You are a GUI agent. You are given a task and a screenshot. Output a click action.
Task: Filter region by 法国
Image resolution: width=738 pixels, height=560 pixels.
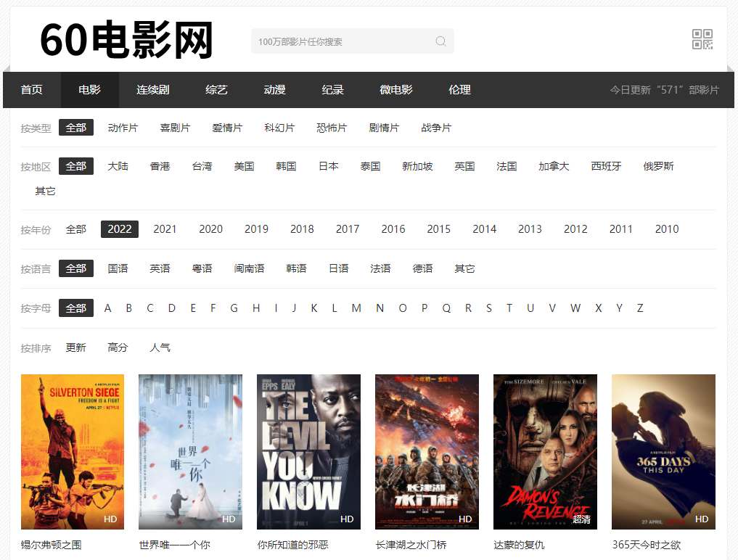click(x=507, y=166)
